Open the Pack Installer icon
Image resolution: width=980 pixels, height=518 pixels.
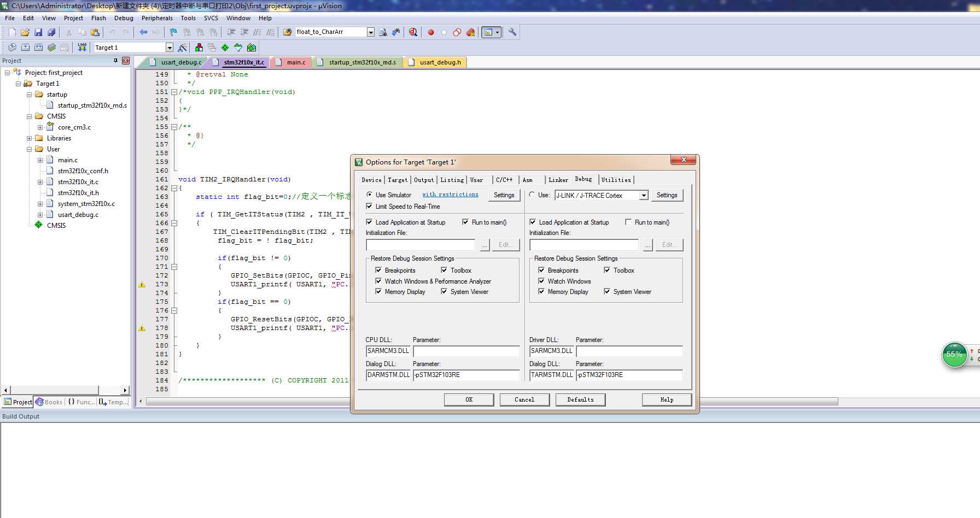pos(252,48)
